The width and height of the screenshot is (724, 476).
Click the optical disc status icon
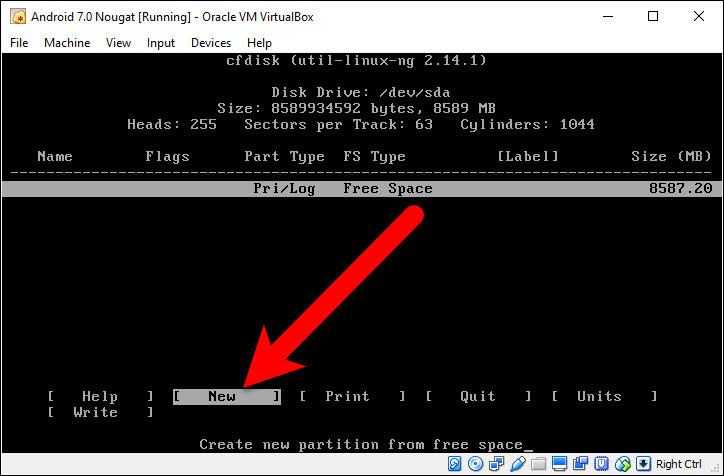[475, 464]
